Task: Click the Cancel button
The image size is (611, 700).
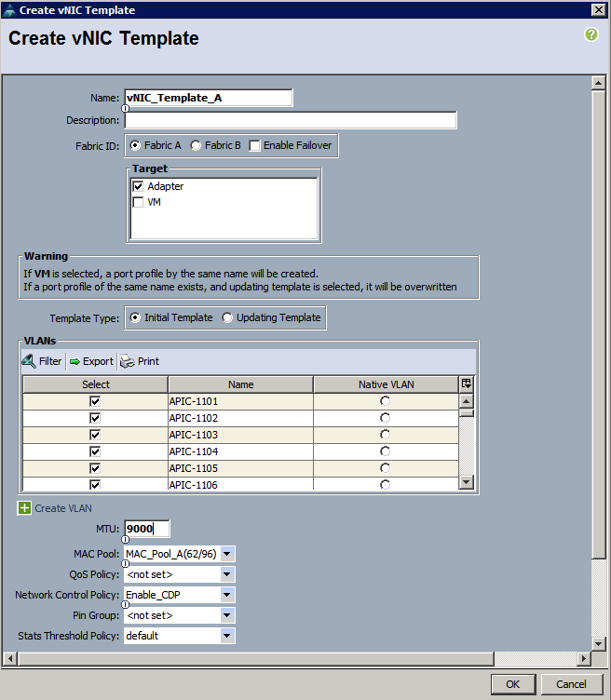Action: [x=571, y=684]
